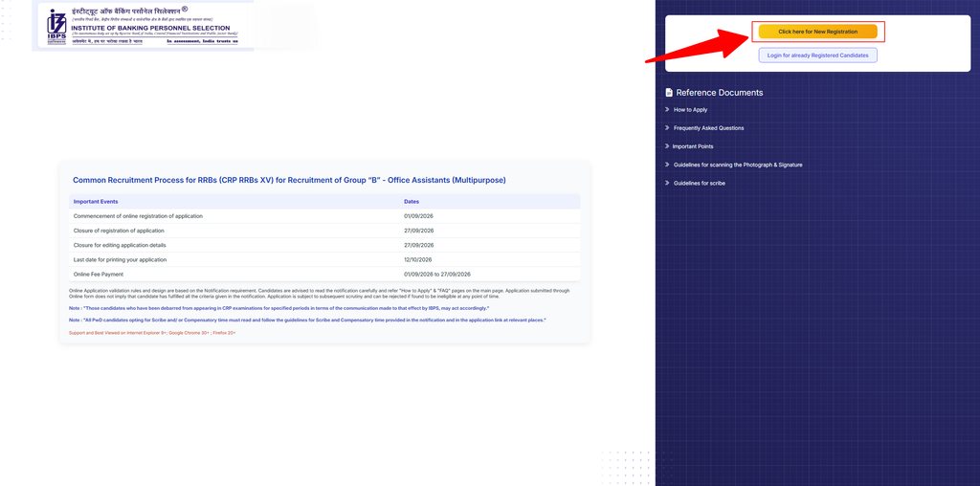Click here for New Registration button
980x486 pixels.
coord(817,32)
